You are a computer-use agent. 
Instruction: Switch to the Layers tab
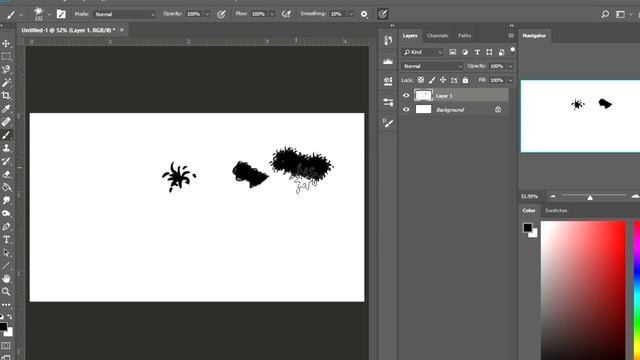(x=410, y=36)
